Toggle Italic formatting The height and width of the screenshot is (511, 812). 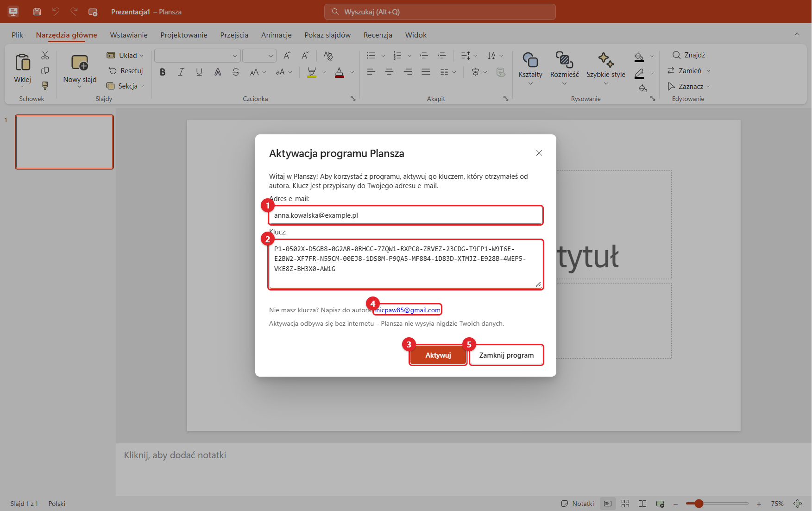tap(181, 72)
